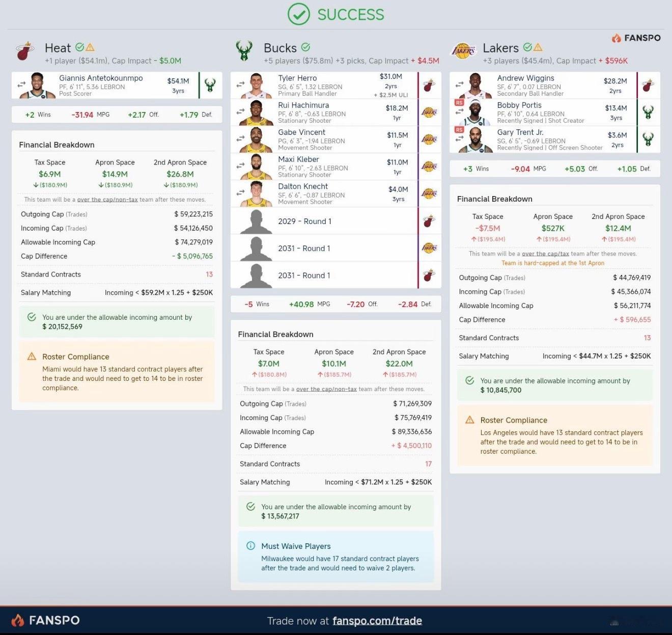Click the info icon beside Must Waive Players

[250, 546]
